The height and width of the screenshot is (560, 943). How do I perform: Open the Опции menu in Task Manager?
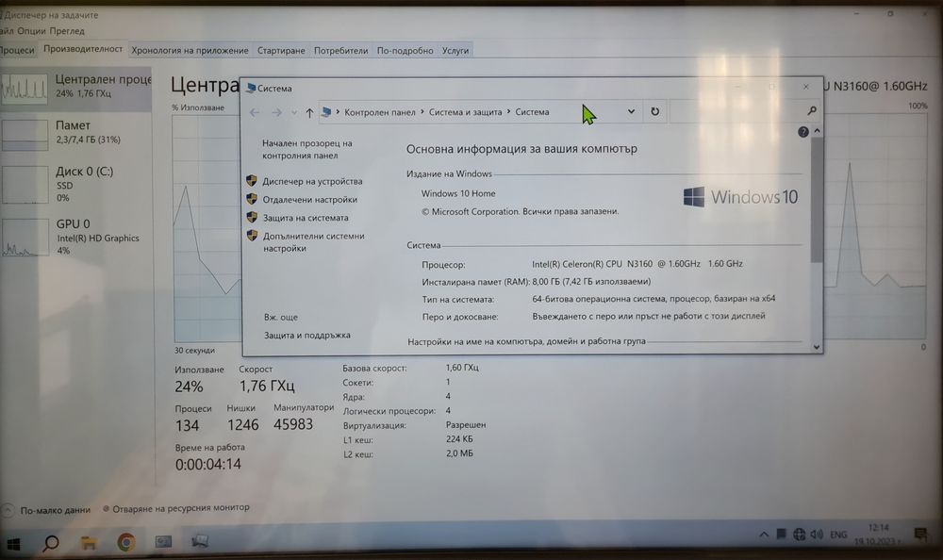[x=31, y=31]
